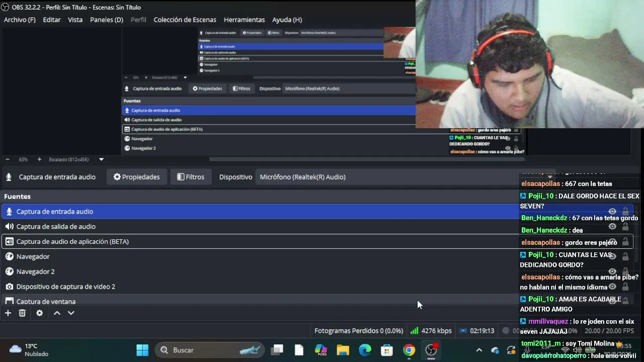Open the Paneles (D) menu
This screenshot has height=362, width=644.
tap(107, 20)
